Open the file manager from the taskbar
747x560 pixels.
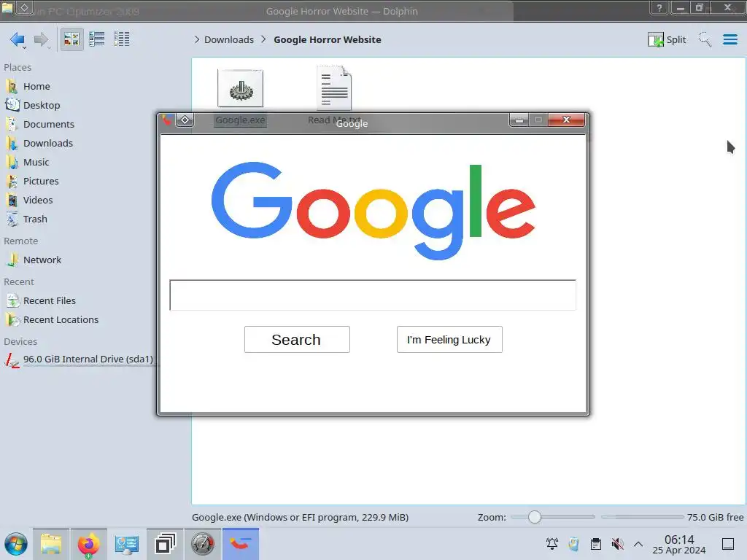coord(51,544)
